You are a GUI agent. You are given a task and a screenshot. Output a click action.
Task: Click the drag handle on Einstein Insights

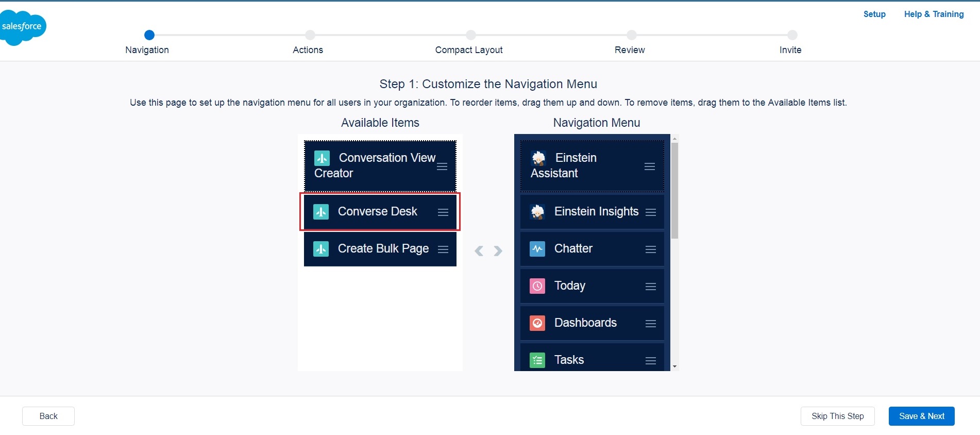651,212
